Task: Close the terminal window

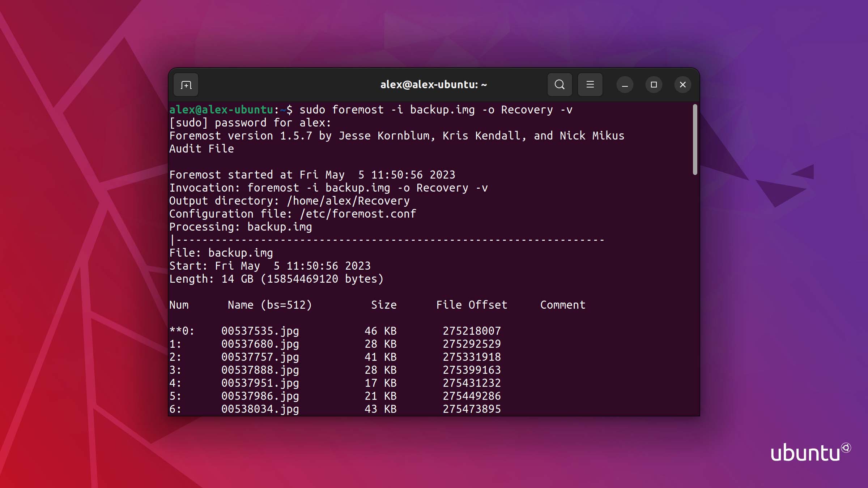Action: (682, 85)
